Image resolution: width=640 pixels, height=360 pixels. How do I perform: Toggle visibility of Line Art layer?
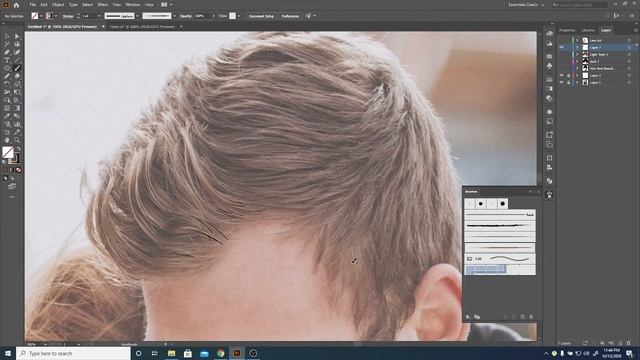562,40
